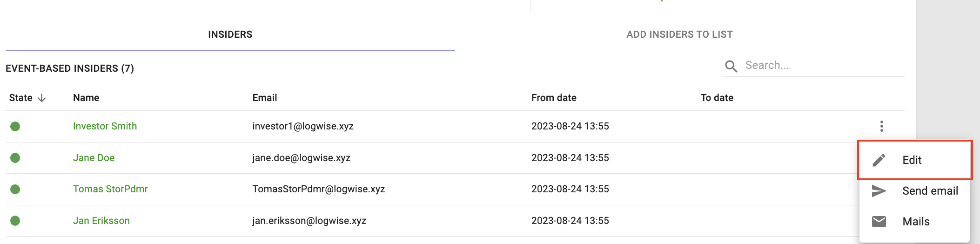Click green status dot for Jan Eriksson

click(15, 221)
